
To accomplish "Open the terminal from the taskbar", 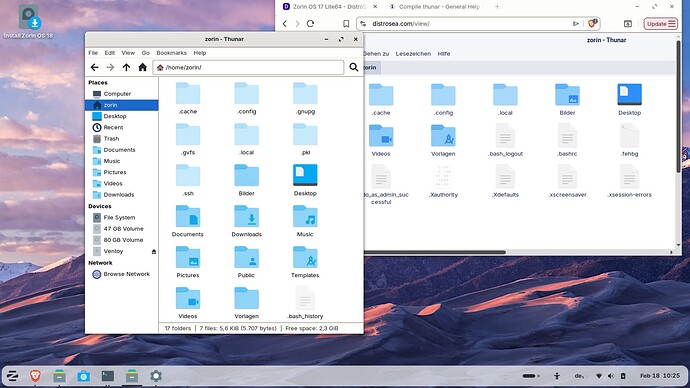I will click(108, 376).
